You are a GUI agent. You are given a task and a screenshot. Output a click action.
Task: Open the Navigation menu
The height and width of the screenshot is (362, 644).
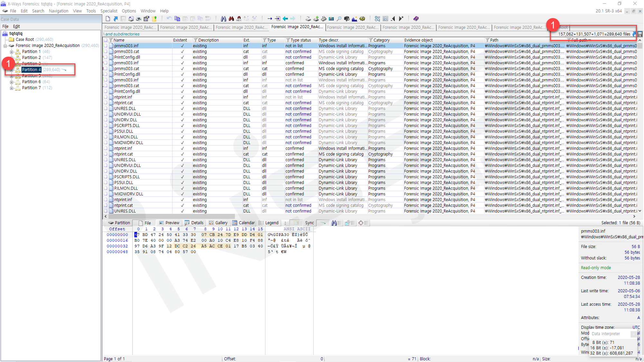[x=59, y=11]
